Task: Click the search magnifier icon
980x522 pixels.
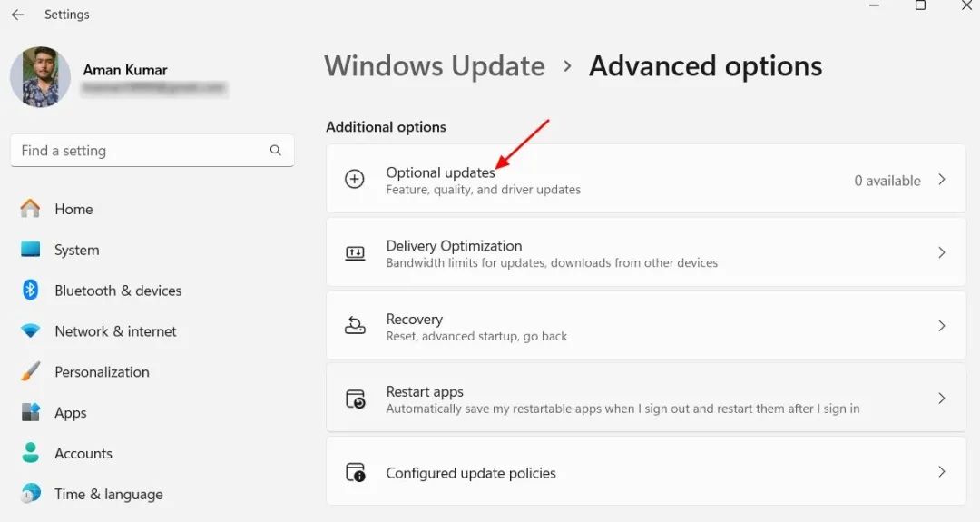Action: (x=276, y=151)
